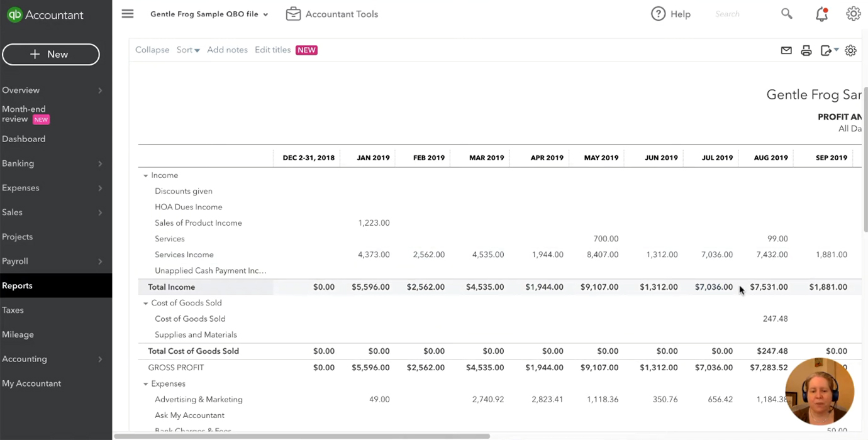
Task: Click the + New button
Action: click(50, 54)
